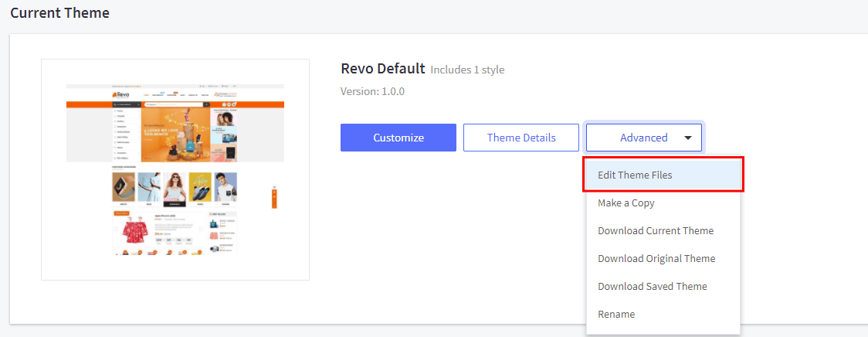This screenshot has height=337, width=868.
Task: Click the sunglasses woman category image in preview
Action: (175, 187)
